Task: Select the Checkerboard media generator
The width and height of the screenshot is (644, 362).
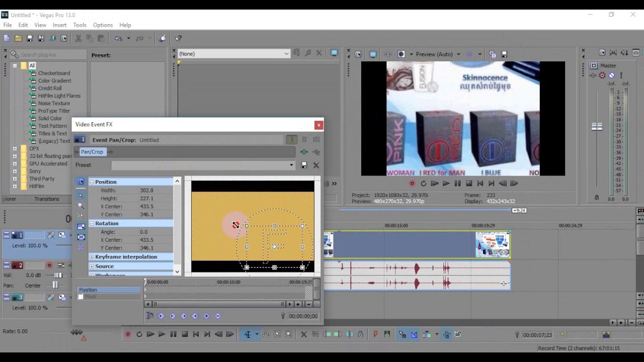Action: [x=54, y=73]
